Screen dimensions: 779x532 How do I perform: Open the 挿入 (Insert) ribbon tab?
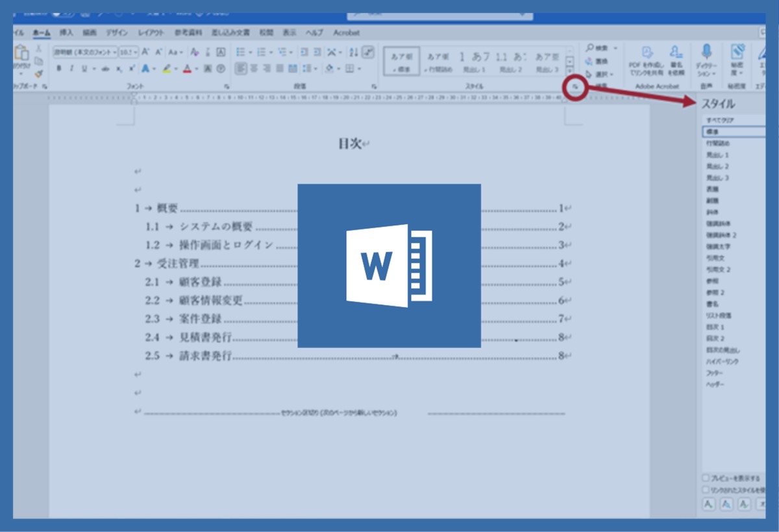point(66,32)
